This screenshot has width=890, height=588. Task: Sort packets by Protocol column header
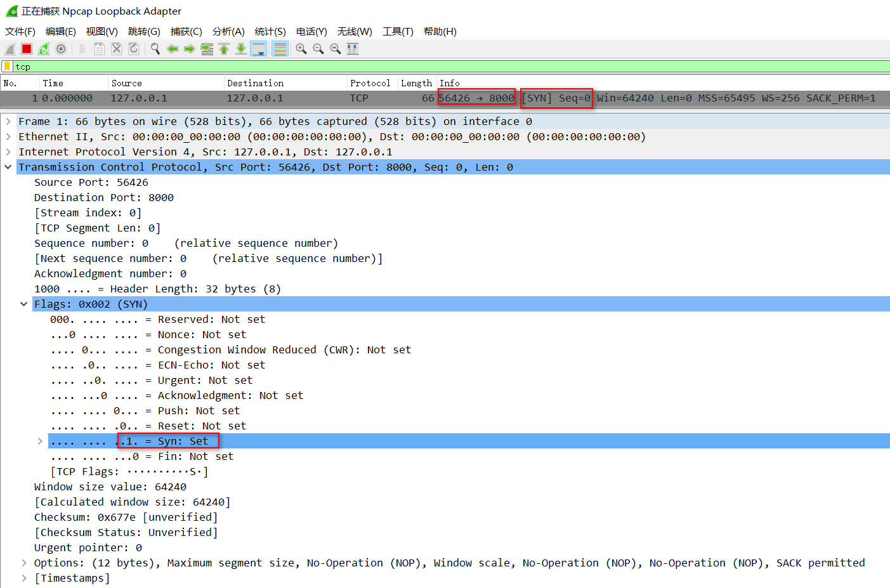click(x=370, y=83)
